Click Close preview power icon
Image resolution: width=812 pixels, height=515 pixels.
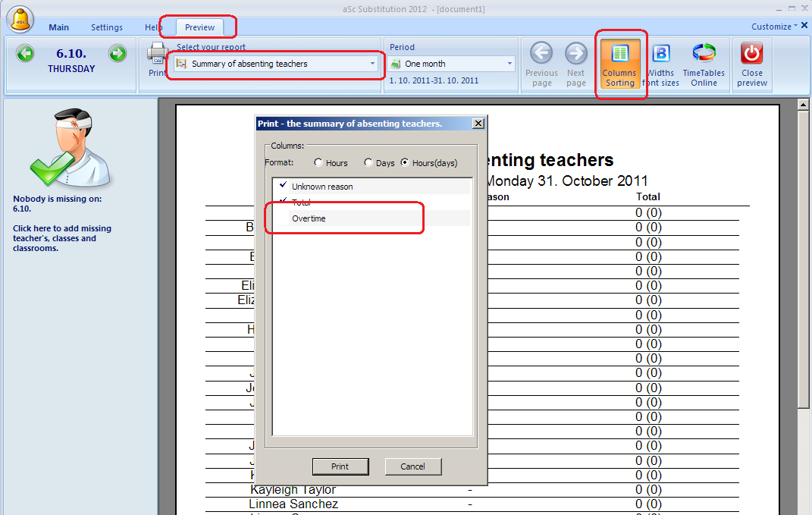pyautogui.click(x=752, y=64)
